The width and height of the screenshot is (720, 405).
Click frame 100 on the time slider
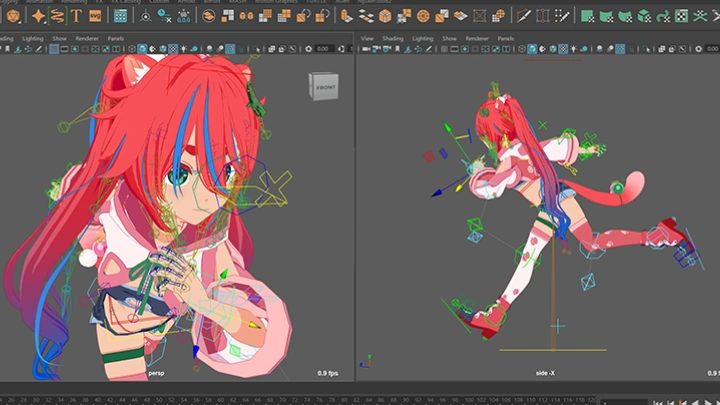click(x=469, y=400)
